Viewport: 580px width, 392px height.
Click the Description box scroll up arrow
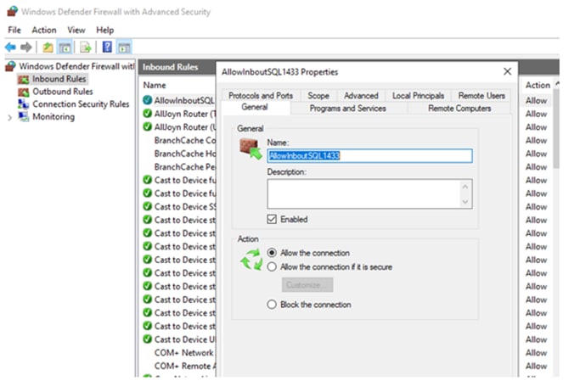(x=465, y=187)
